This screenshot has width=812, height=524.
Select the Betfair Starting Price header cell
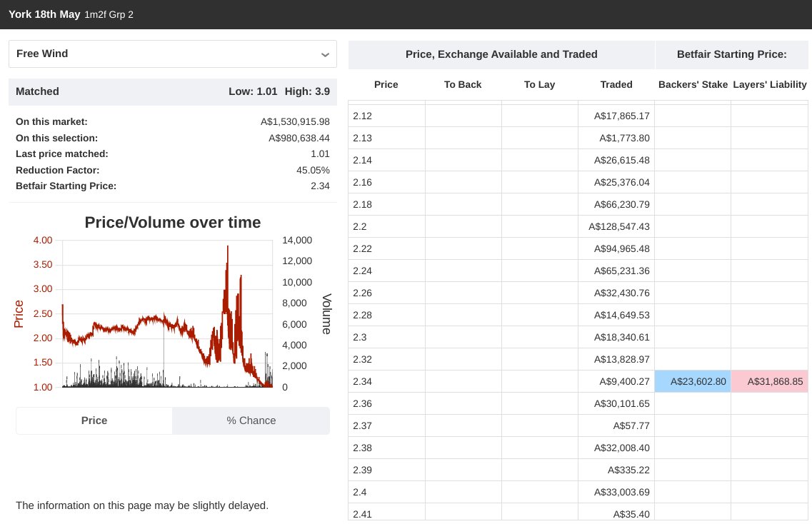pos(731,54)
